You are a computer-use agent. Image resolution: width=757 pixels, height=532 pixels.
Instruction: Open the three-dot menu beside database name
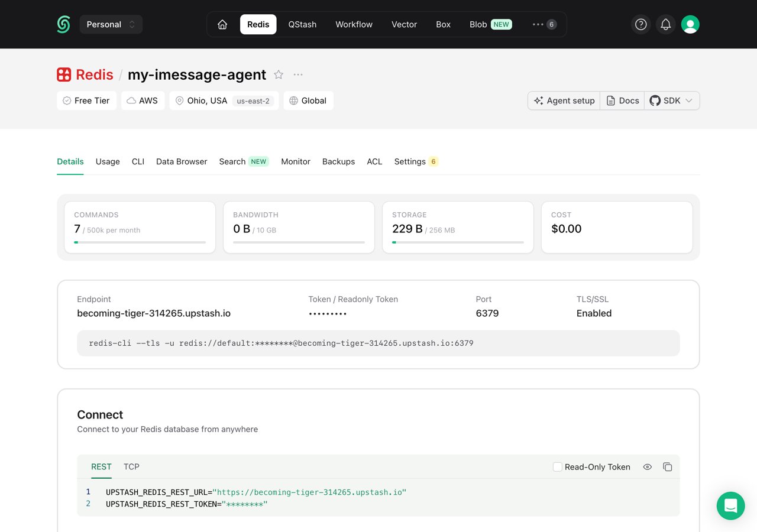tap(298, 74)
